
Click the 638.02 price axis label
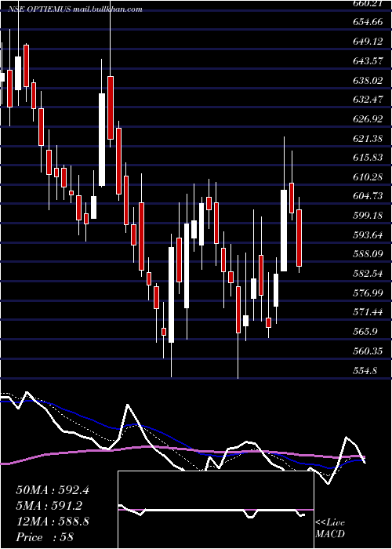pos(368,81)
